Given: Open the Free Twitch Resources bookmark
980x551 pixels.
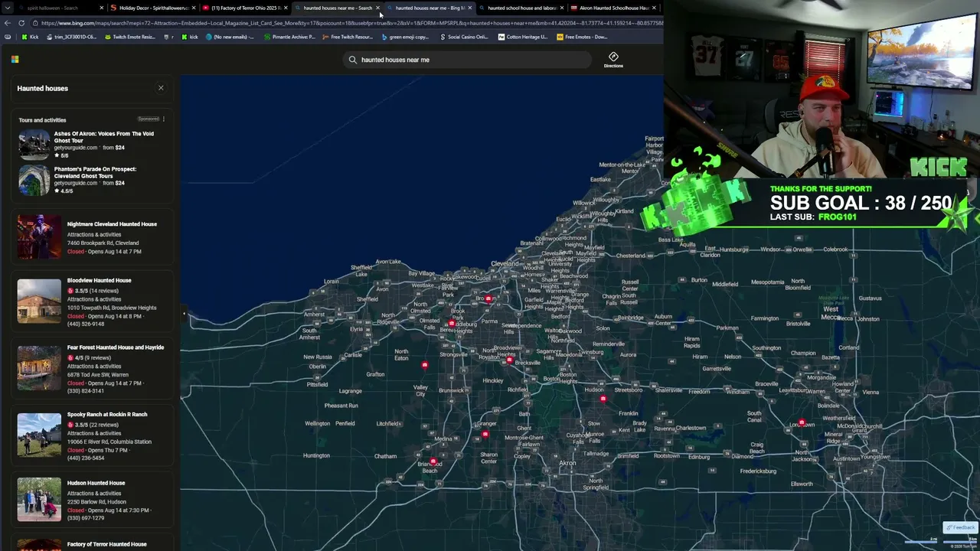Looking at the screenshot, I should click(x=348, y=37).
